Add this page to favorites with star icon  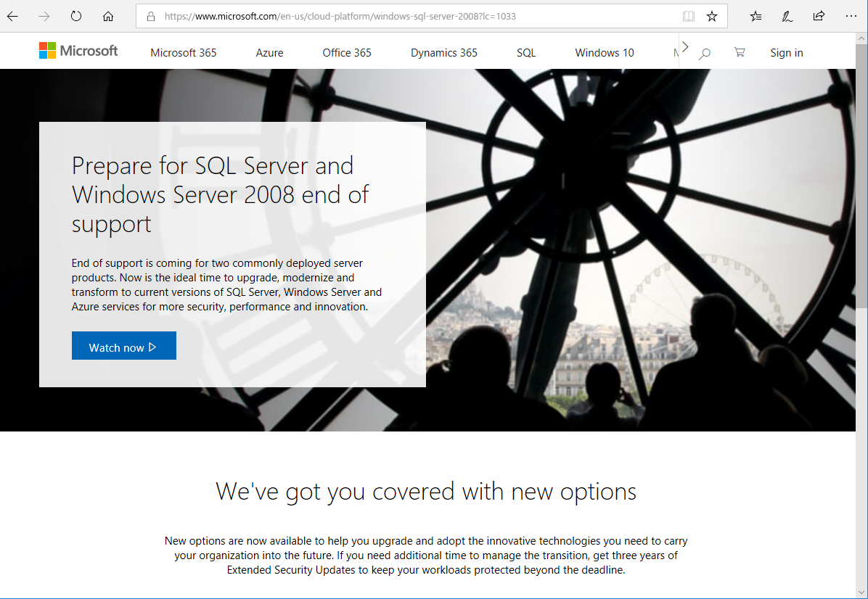[711, 16]
